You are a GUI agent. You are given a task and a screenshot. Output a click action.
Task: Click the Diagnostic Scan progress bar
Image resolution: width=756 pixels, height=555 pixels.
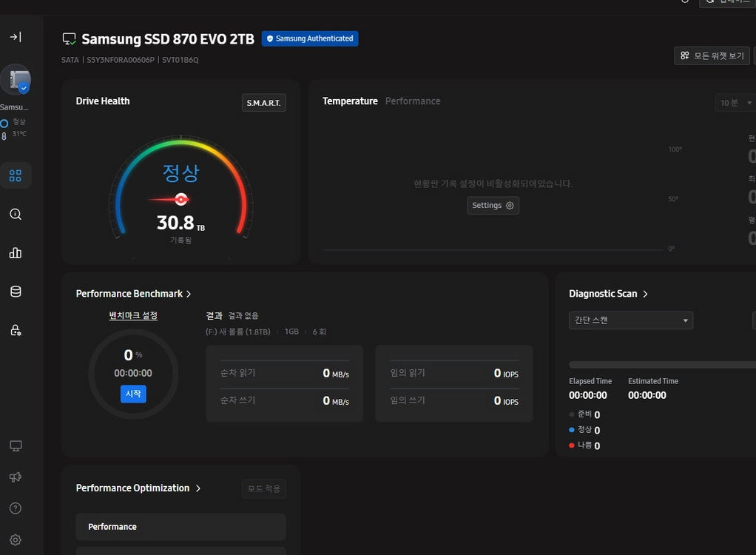(x=663, y=365)
